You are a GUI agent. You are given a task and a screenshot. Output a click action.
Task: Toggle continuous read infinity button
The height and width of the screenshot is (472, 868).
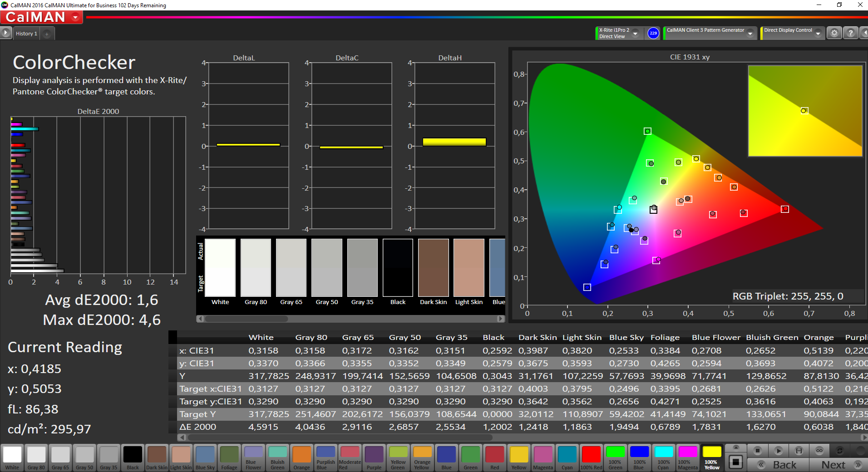(x=819, y=451)
